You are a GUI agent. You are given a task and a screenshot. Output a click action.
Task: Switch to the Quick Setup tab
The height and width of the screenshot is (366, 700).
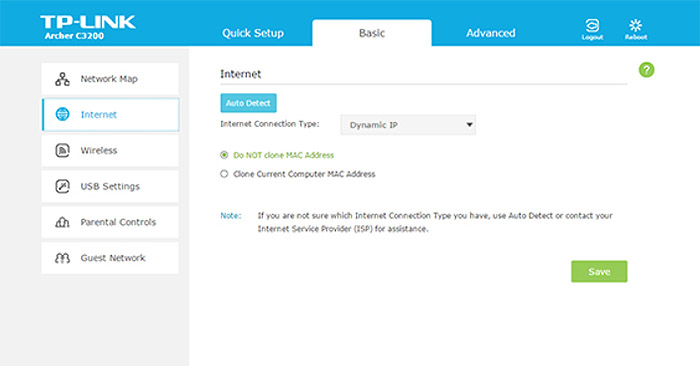[x=253, y=33]
